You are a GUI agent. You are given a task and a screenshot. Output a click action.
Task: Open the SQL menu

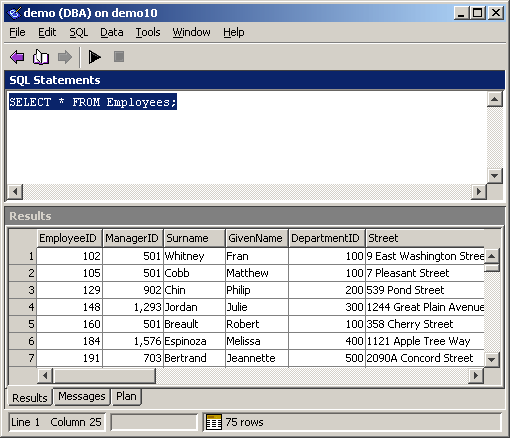[x=79, y=32]
